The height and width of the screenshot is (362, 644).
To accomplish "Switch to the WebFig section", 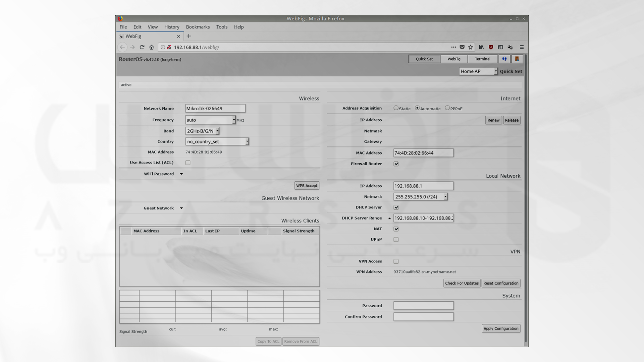I will 454,59.
